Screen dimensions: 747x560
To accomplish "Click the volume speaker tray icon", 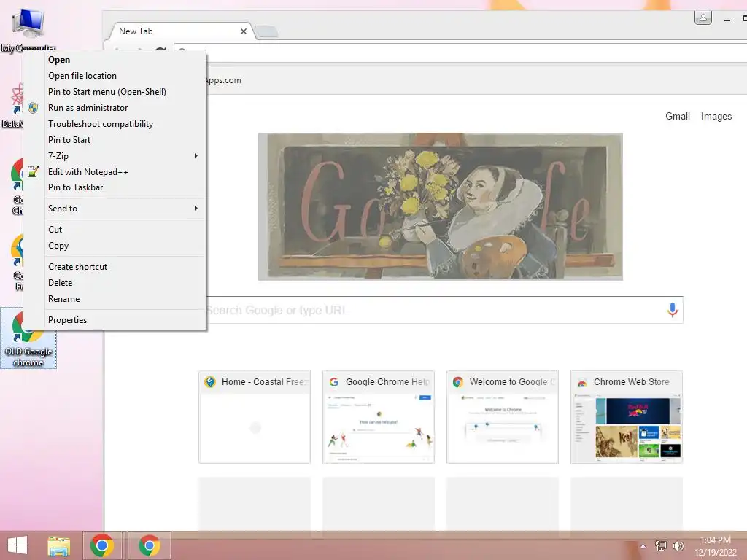I will (678, 545).
